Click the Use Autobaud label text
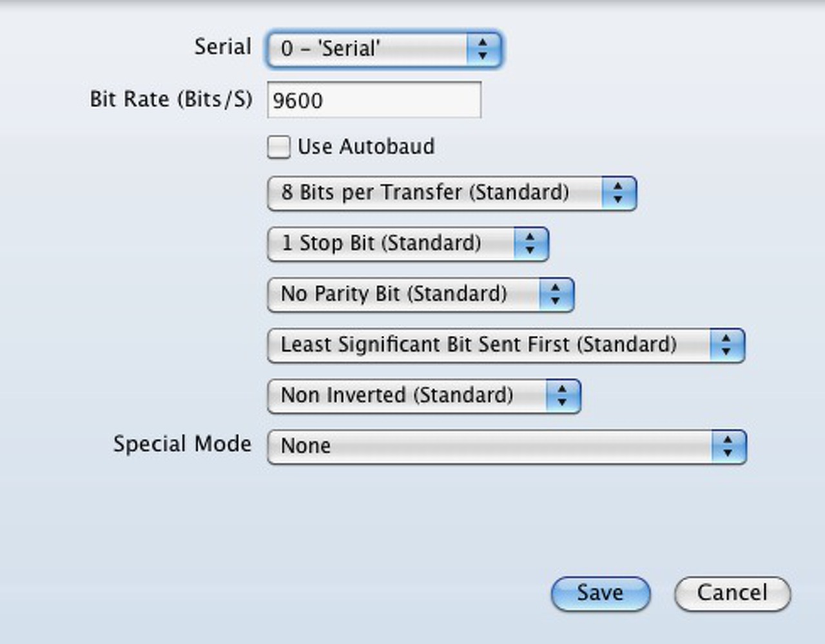The width and height of the screenshot is (825, 644). (x=366, y=147)
